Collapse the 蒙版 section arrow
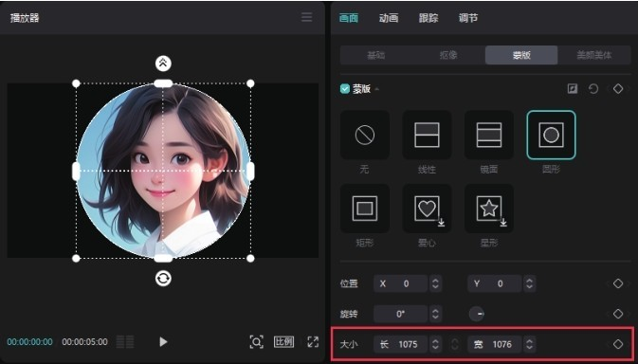This screenshot has height=364, width=638. pyautogui.click(x=376, y=89)
